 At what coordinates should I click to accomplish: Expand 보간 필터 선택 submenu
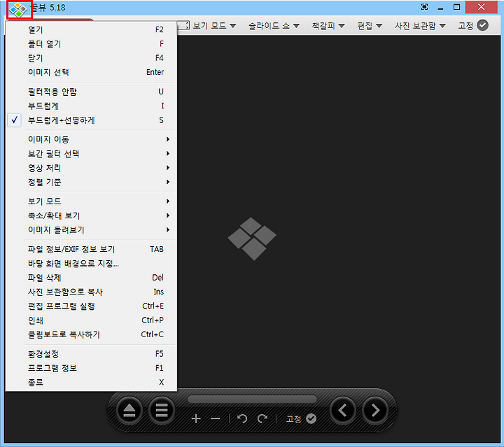click(91, 153)
